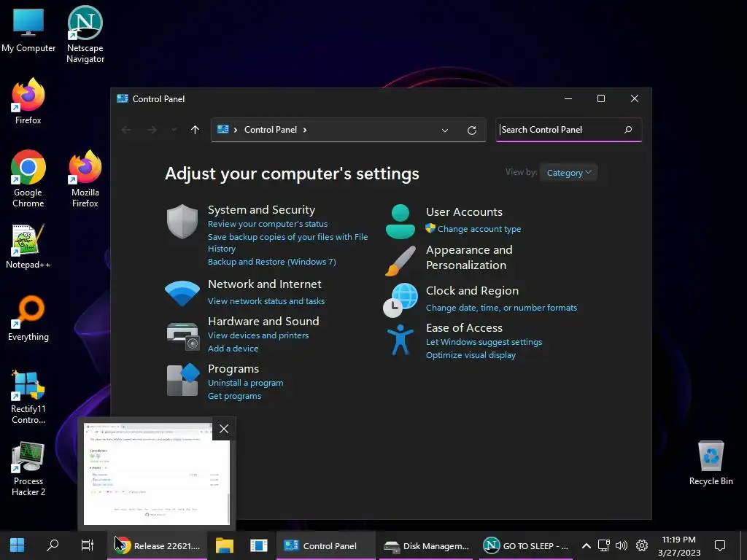Open View devices and printers link

click(x=258, y=335)
